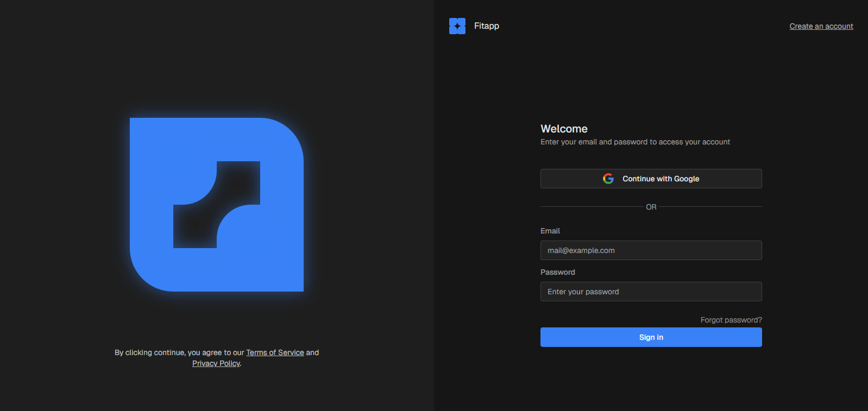Open the Privacy Policy link
The image size is (868, 411).
(216, 363)
